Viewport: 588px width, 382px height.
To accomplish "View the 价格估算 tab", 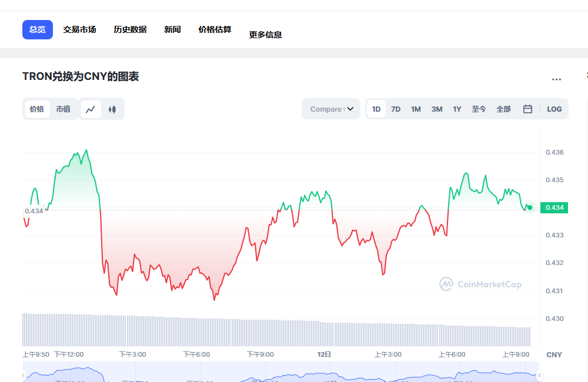I will point(215,29).
